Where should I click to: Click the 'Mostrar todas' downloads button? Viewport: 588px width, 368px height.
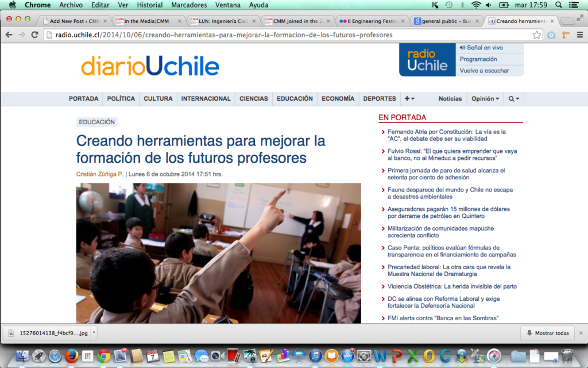[547, 333]
